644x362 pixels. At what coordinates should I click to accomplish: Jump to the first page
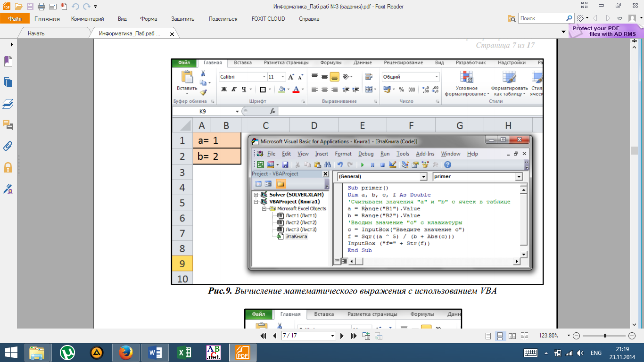[x=264, y=336]
